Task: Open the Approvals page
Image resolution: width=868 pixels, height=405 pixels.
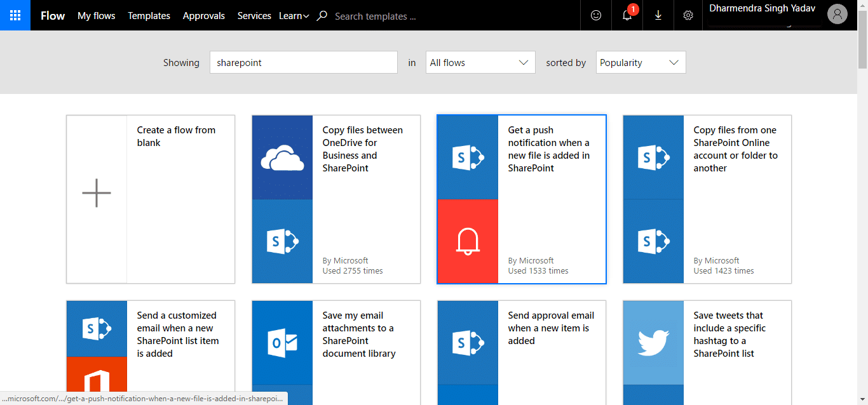Action: (x=203, y=16)
